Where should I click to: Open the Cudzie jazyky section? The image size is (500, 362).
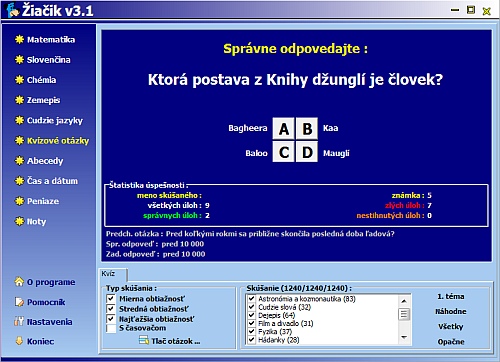click(x=55, y=120)
